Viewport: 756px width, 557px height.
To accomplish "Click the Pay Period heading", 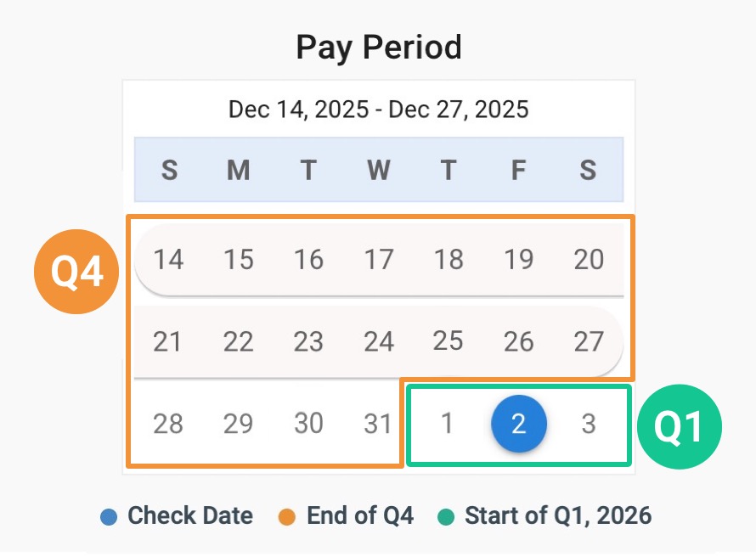I will pyautogui.click(x=378, y=48).
